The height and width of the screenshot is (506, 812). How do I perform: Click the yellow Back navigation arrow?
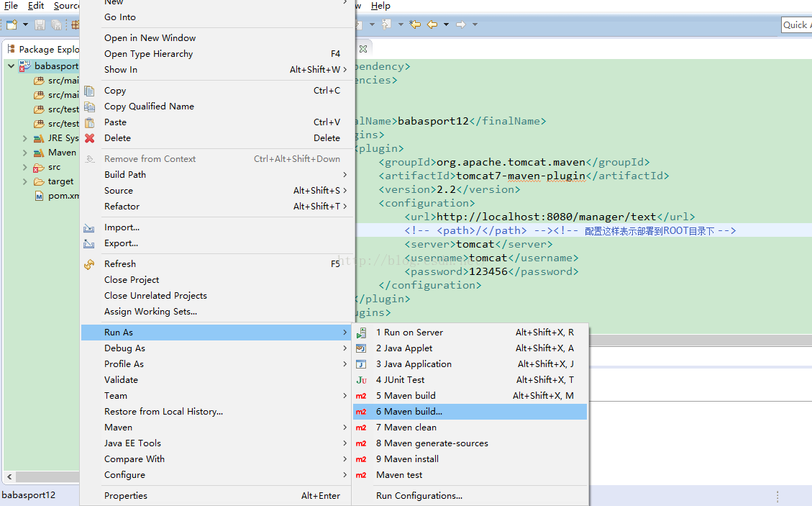pyautogui.click(x=432, y=24)
